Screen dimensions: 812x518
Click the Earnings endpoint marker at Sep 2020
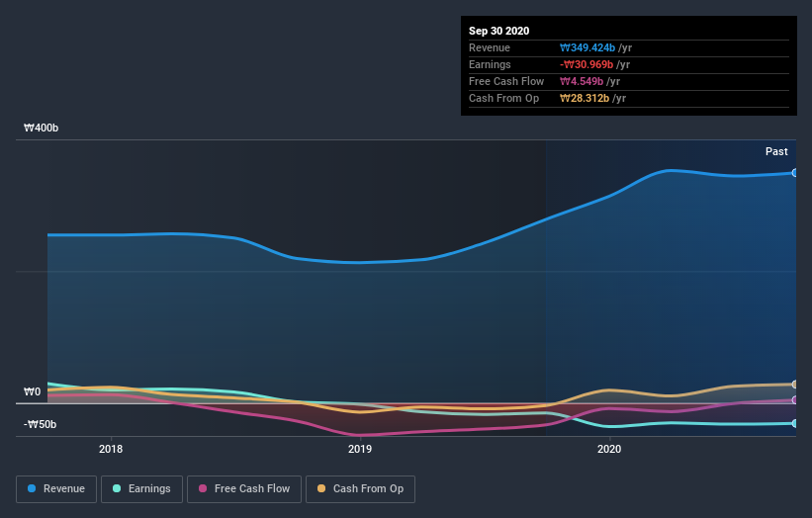795,423
